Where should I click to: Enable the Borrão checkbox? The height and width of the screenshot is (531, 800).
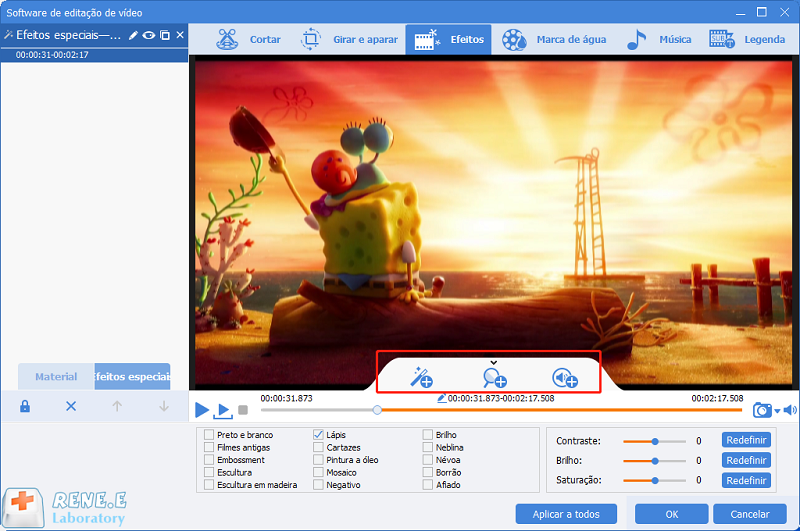[428, 472]
